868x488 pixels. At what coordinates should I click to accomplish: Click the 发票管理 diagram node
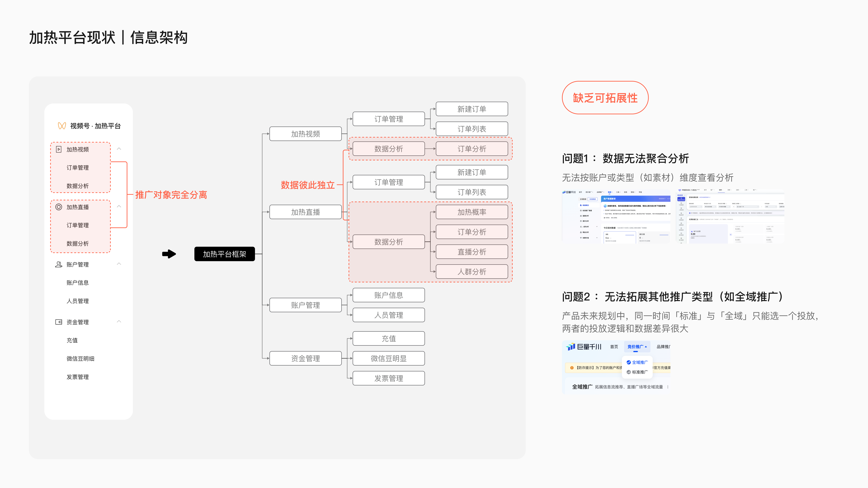coord(388,378)
